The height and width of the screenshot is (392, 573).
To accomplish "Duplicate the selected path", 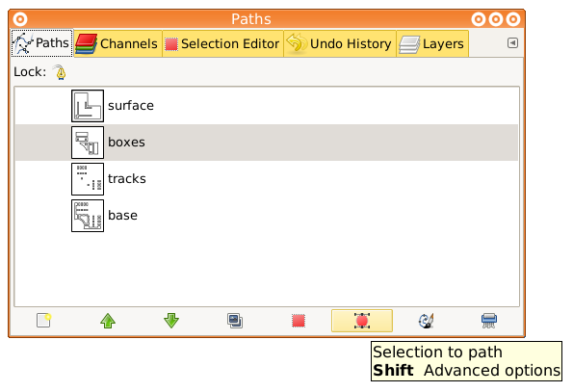I will click(x=235, y=321).
